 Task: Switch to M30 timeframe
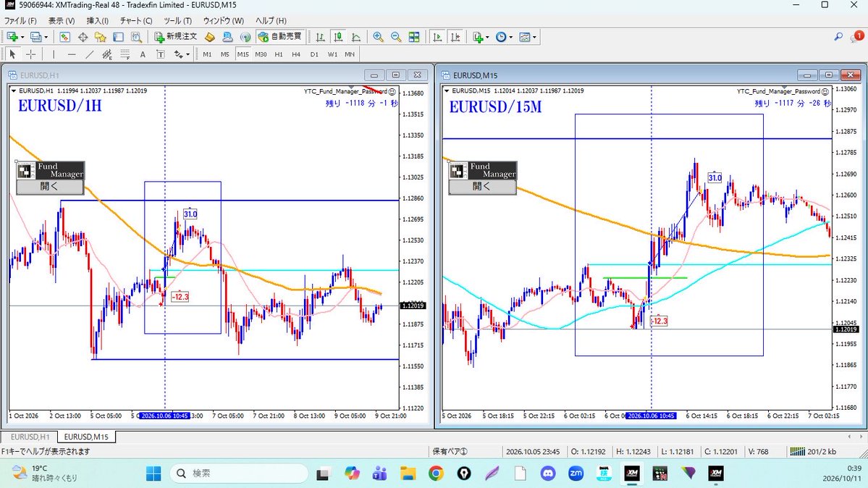[x=261, y=54]
